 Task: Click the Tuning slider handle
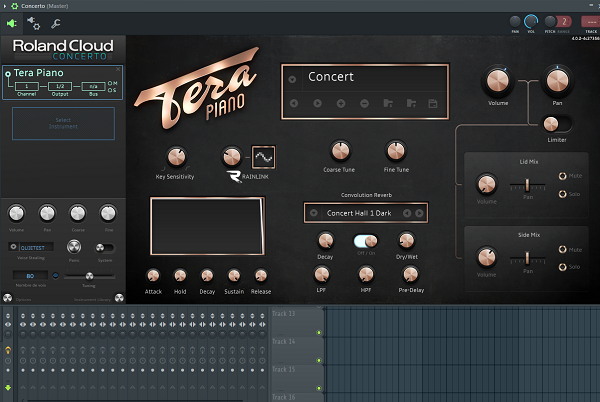click(x=89, y=276)
